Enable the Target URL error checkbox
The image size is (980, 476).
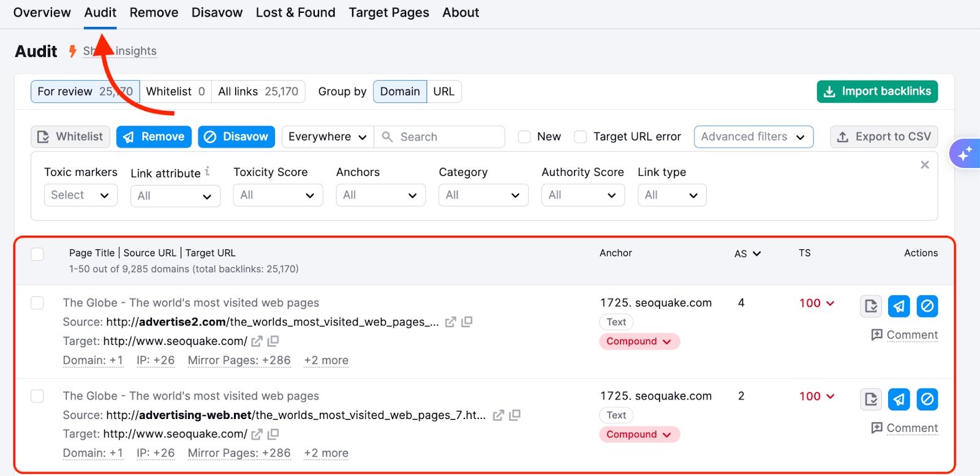click(580, 137)
